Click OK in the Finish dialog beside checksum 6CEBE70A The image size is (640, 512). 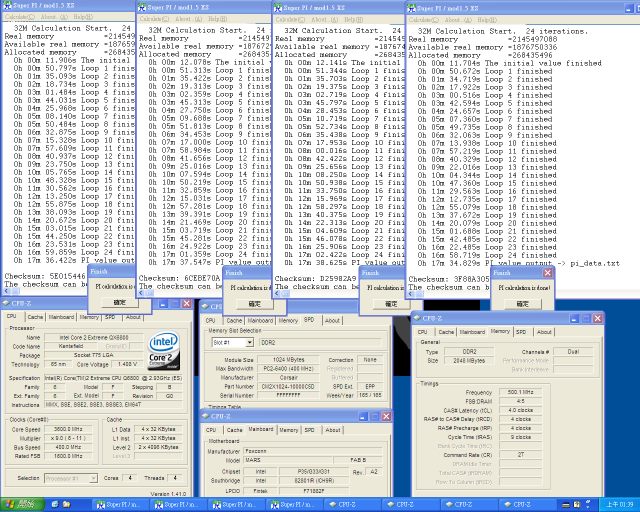(254, 304)
